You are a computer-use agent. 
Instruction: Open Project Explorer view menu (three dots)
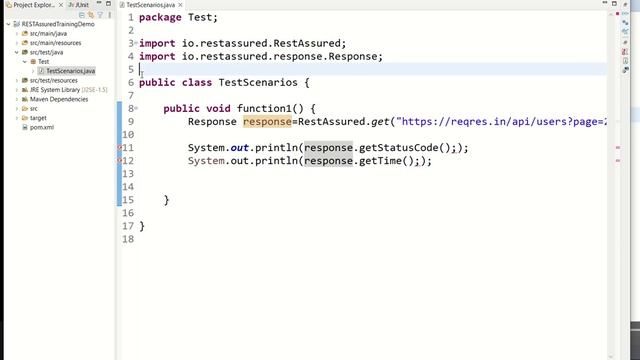click(x=109, y=15)
